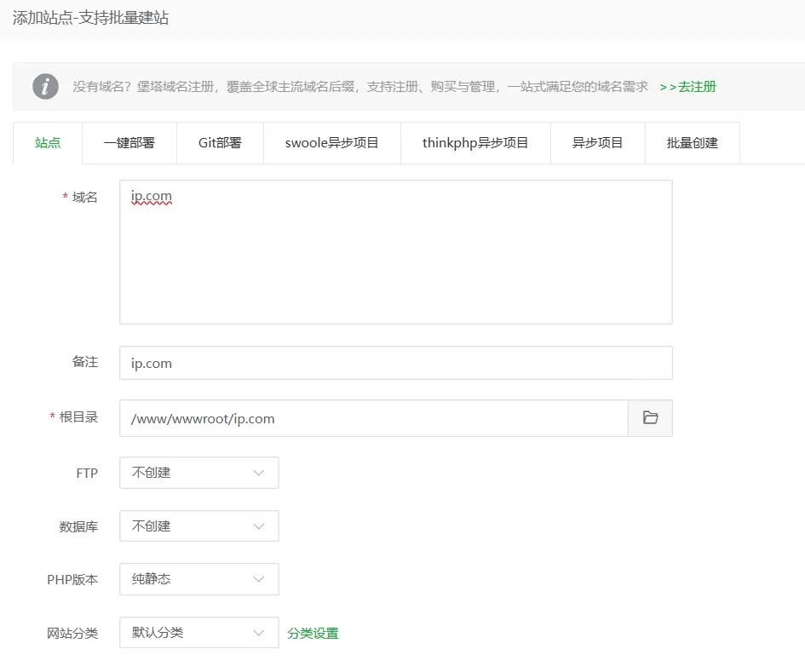Click the >>去注册 link
Image resolution: width=805 pixels, height=672 pixels.
click(688, 87)
